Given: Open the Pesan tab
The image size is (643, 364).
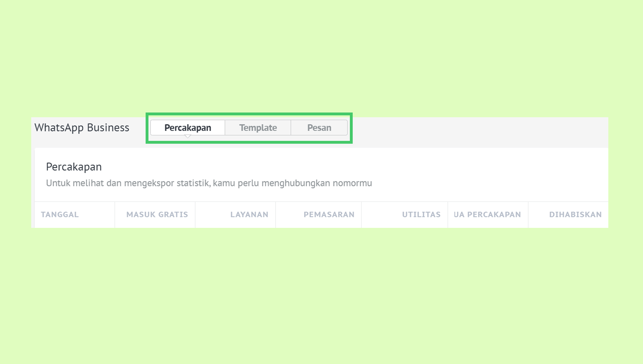Looking at the screenshot, I should click(x=319, y=128).
